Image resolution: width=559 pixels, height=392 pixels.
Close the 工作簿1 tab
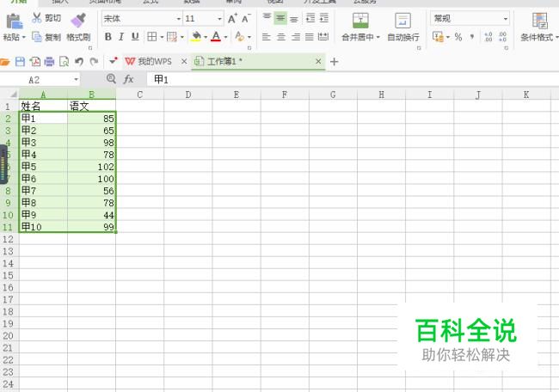(318, 62)
